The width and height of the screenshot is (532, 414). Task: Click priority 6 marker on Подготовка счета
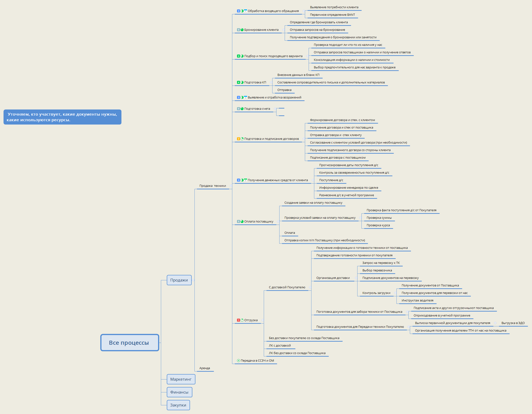coord(238,109)
